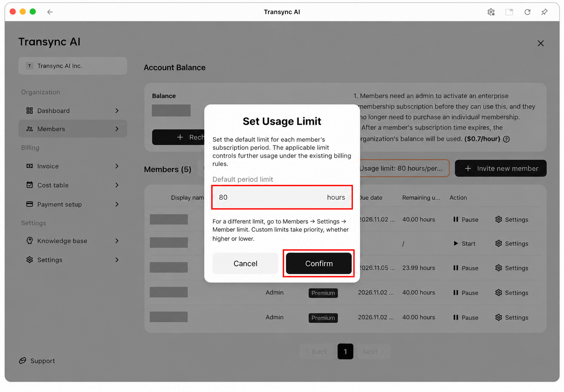Reload the page with refresh icon
Viewport: 564px width, 392px height.
point(527,12)
